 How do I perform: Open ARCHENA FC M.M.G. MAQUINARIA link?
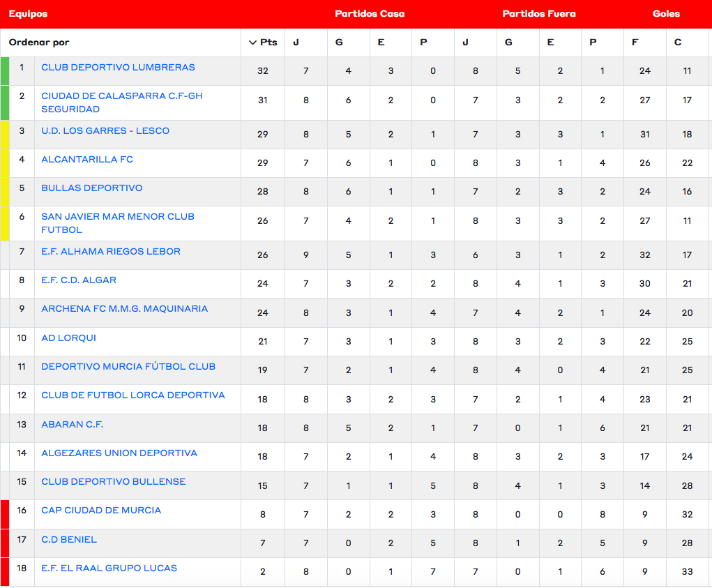[124, 309]
